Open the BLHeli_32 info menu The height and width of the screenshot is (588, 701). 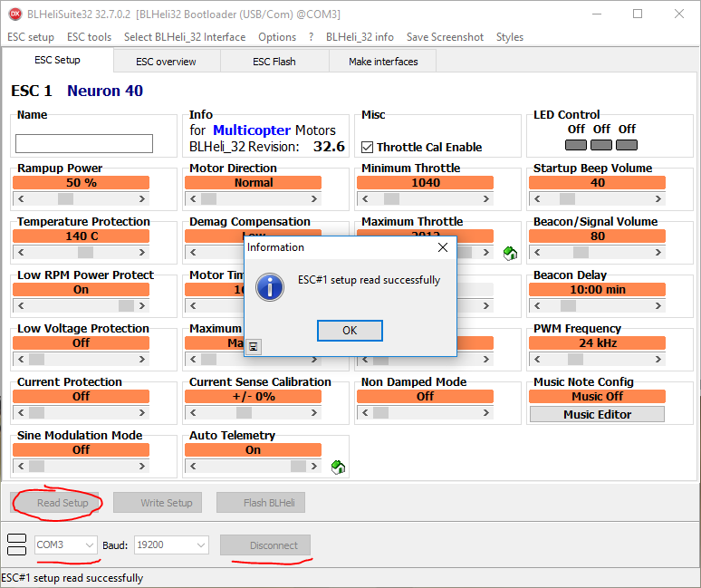tap(360, 37)
